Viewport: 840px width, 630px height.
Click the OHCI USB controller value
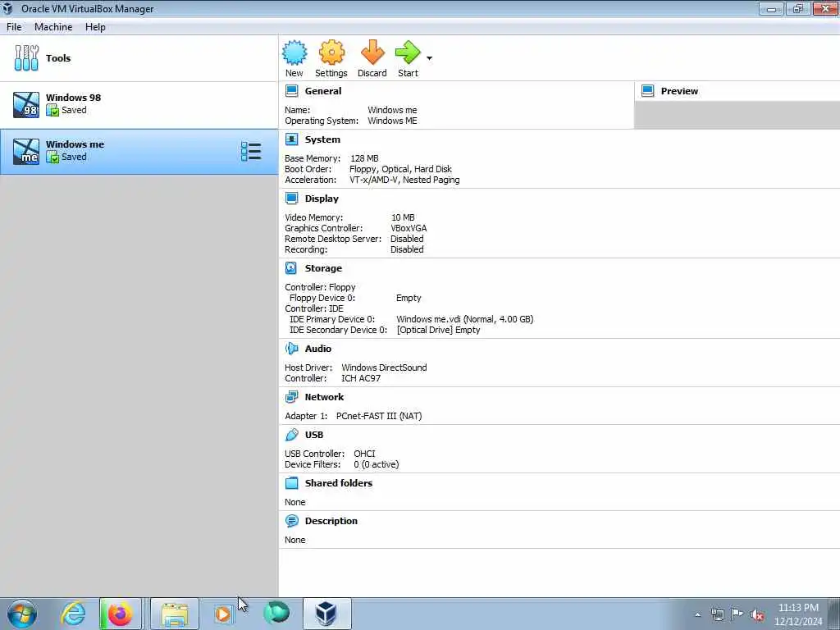364,454
